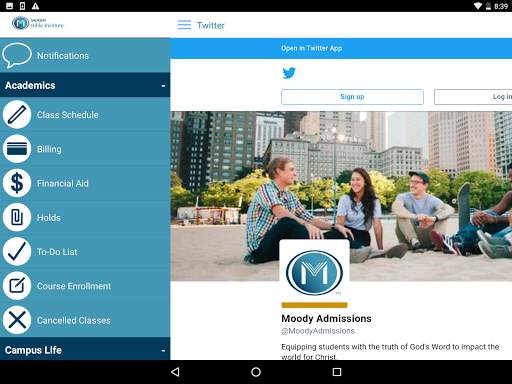The image size is (512, 384).
Task: Click the Twitter bird logo
Action: pyautogui.click(x=289, y=73)
